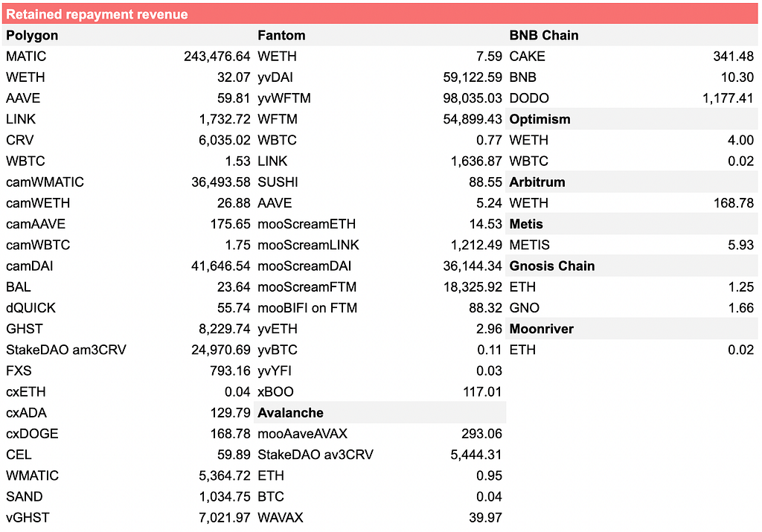Select the WAVAX value 39.97
762x532 pixels.
point(485,518)
